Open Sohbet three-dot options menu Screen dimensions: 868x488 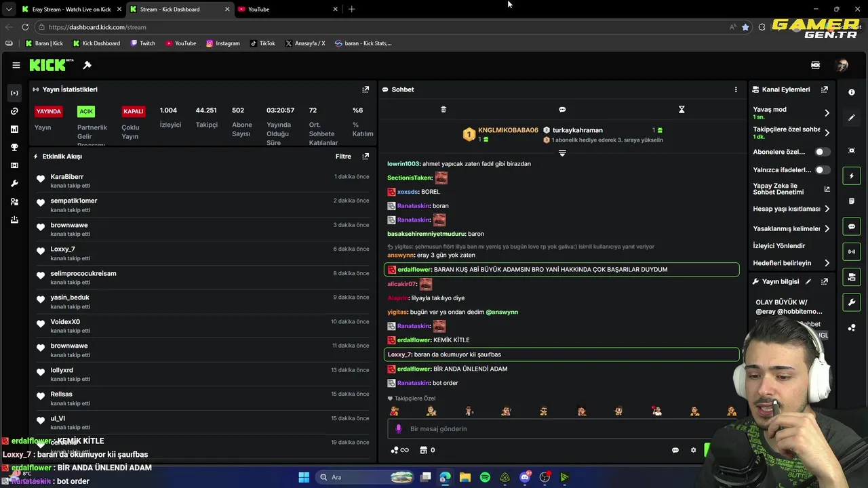click(736, 89)
